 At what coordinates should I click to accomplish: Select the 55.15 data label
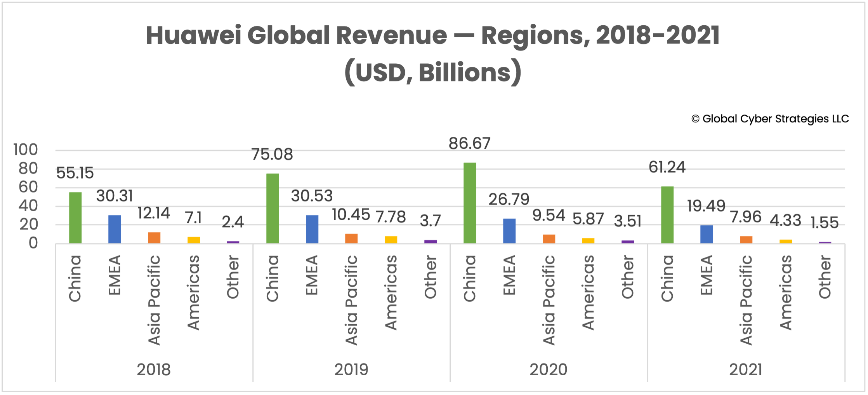pos(75,173)
